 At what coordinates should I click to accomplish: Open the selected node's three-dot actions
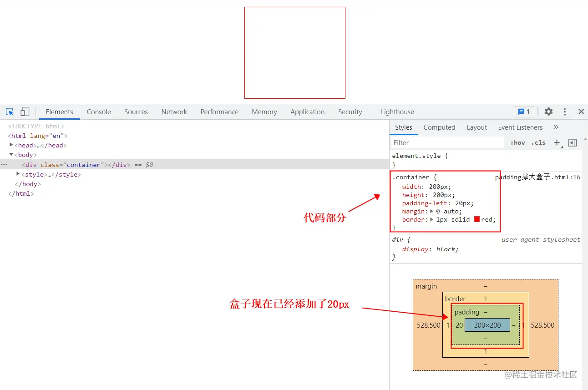[x=4, y=164]
